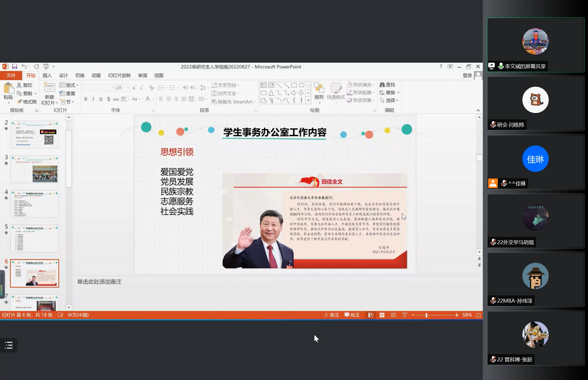
Task: Open the Insert tab (插入)
Action: pos(47,76)
